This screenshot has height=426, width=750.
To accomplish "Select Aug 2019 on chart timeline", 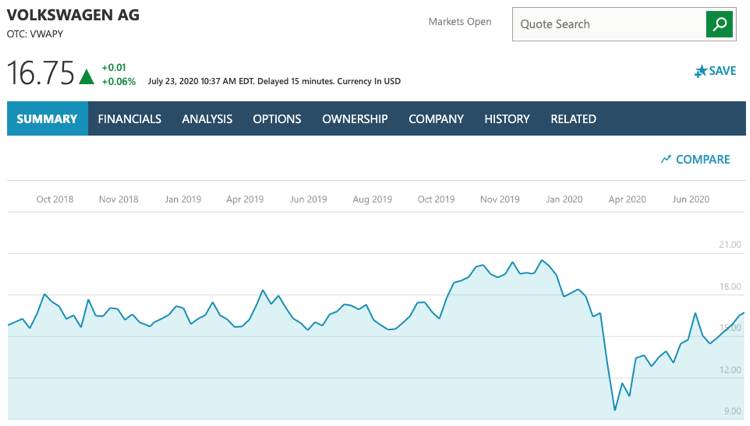I will click(372, 199).
